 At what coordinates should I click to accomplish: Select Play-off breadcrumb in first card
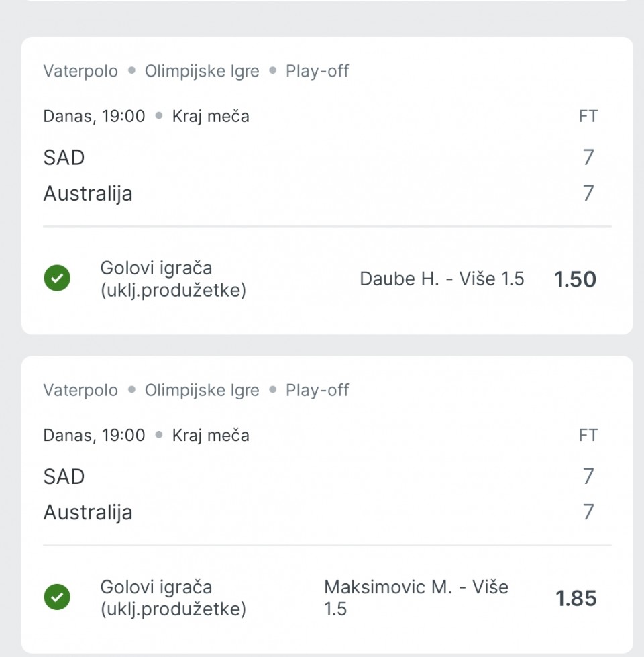[x=317, y=71]
